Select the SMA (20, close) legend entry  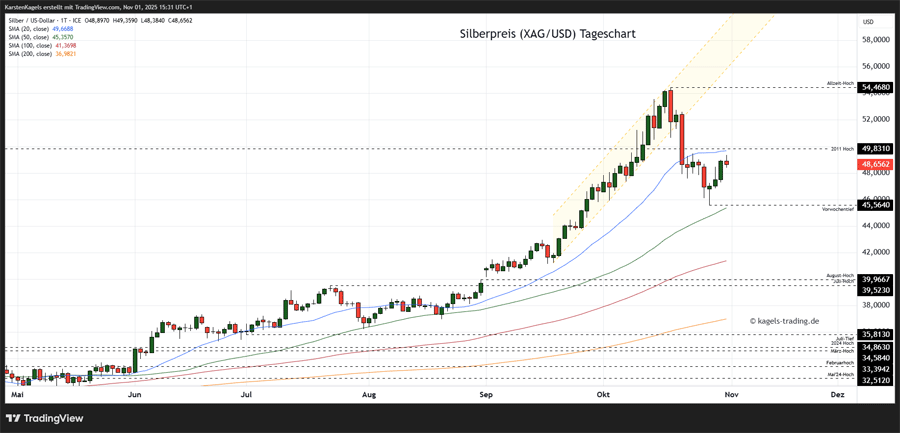tap(40, 30)
